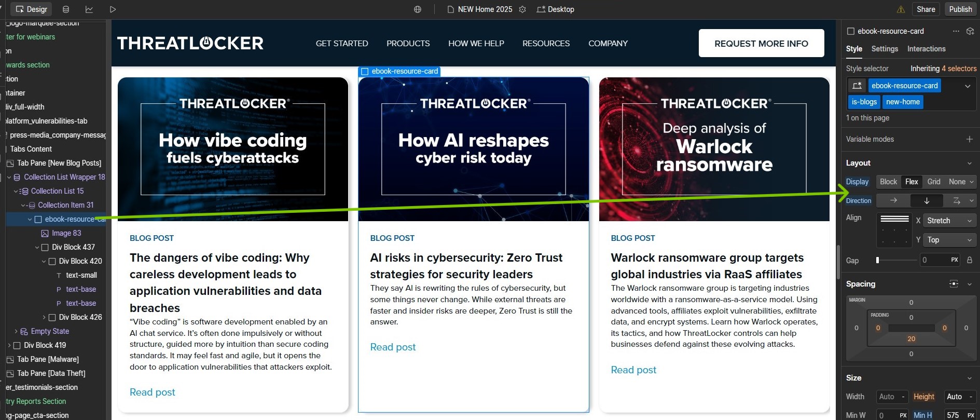Select the new-home class chip
The image size is (980, 420).
903,102
